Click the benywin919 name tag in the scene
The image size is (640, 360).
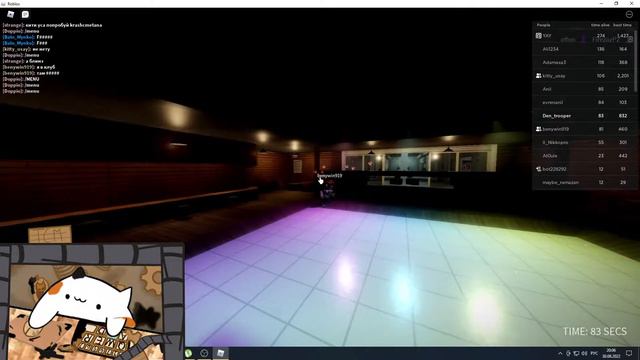(x=330, y=176)
